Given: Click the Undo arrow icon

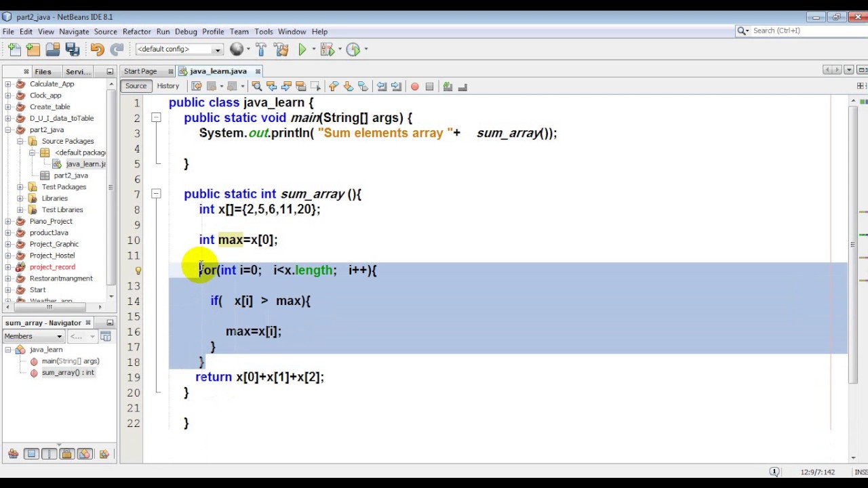Looking at the screenshot, I should coord(97,49).
